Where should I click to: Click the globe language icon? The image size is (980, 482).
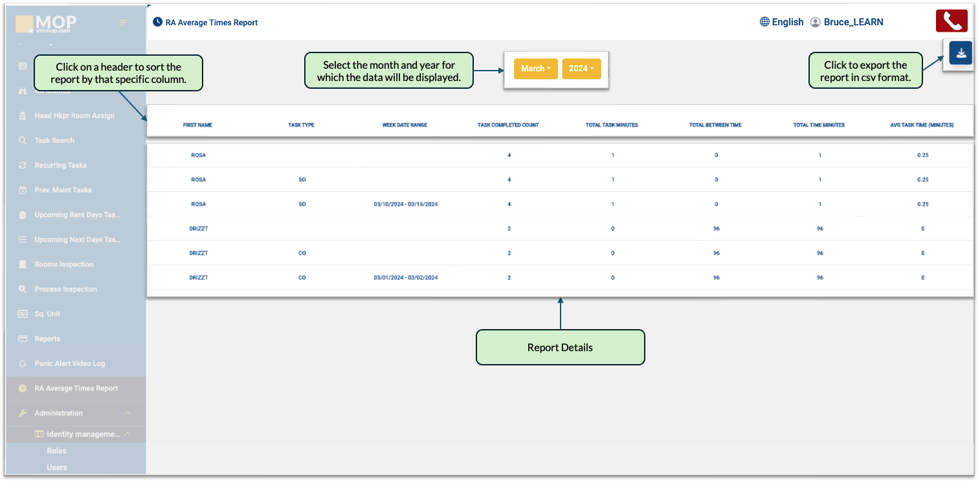(x=764, y=22)
